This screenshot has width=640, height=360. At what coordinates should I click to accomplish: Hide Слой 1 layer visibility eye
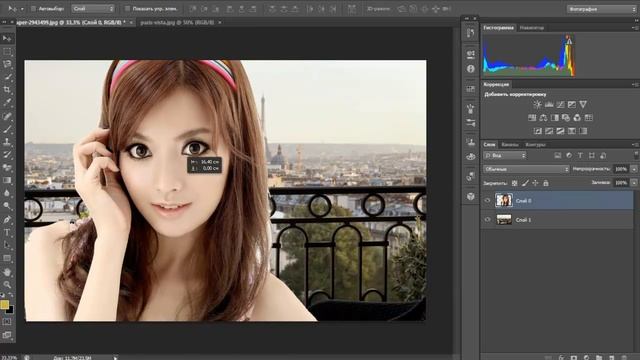click(487, 220)
